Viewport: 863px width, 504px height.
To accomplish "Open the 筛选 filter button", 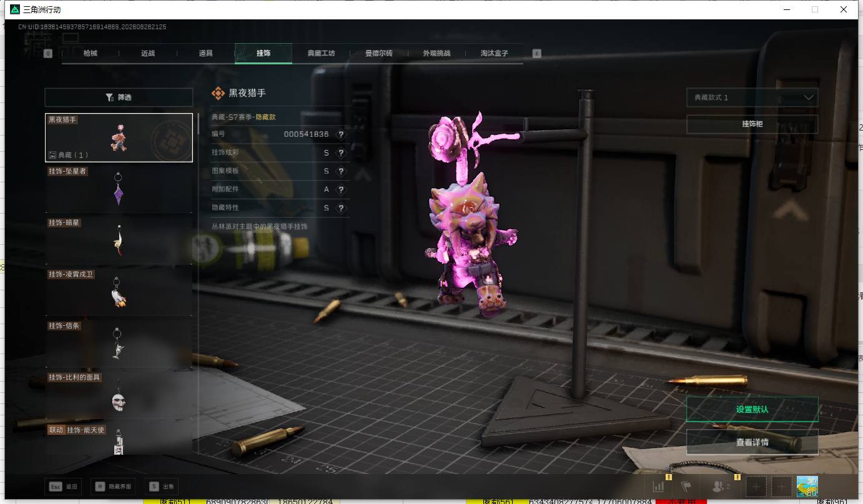I will click(x=119, y=97).
